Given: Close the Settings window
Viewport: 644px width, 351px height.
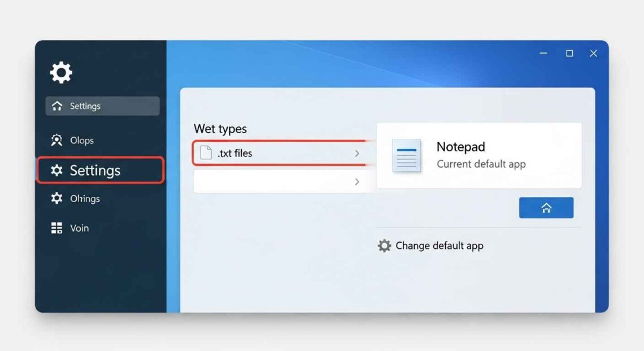Looking at the screenshot, I should (x=593, y=53).
